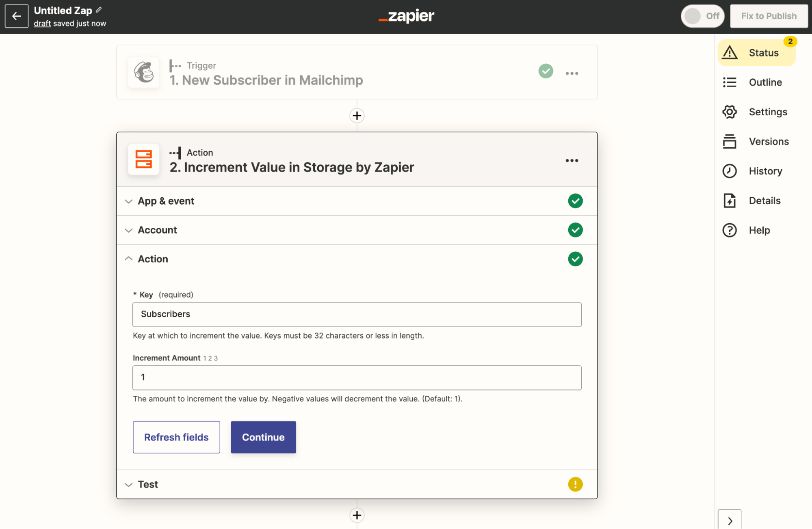Add a step between trigger and action
Viewport: 812px width, 529px height.
[357, 116]
